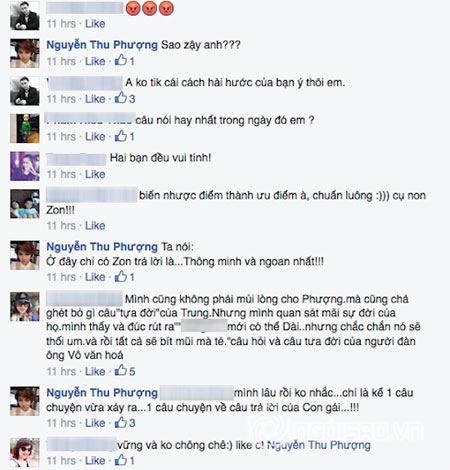Like the 'Sao zậy anh???' comment
Screen dimensions: 450x470
click(95, 61)
